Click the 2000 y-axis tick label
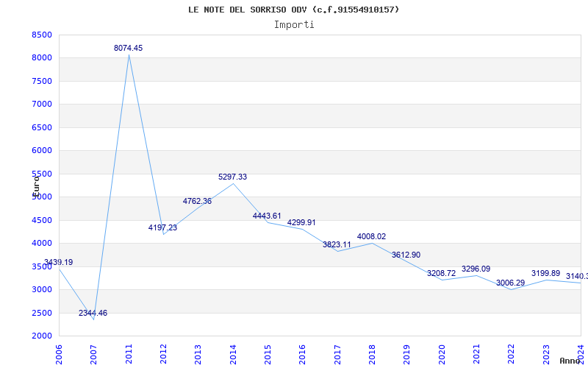This screenshot has height=368, width=588. 42,336
